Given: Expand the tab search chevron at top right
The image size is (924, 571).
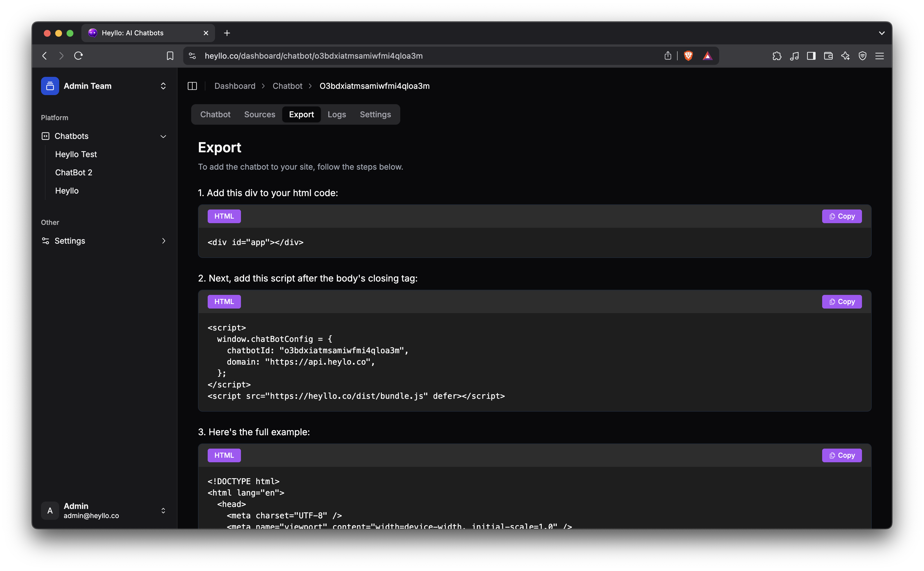Looking at the screenshot, I should (882, 33).
